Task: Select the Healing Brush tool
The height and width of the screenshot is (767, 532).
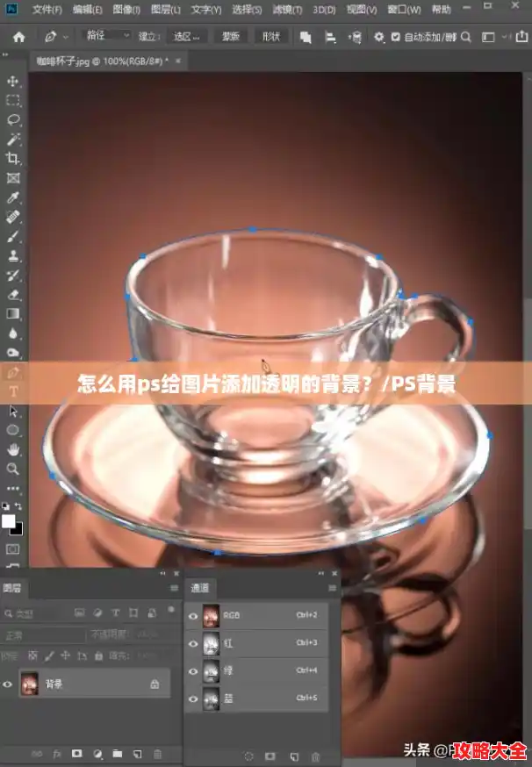Action: click(x=13, y=217)
